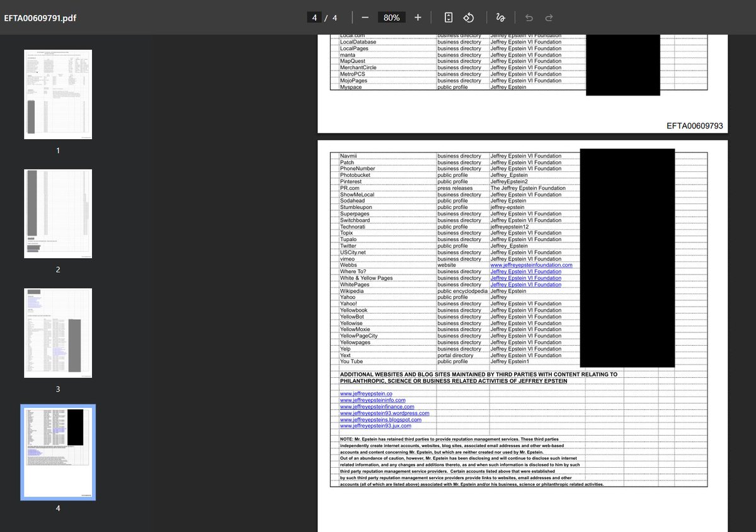Go to page 3 thumbnail
The width and height of the screenshot is (756, 532).
[x=58, y=333]
